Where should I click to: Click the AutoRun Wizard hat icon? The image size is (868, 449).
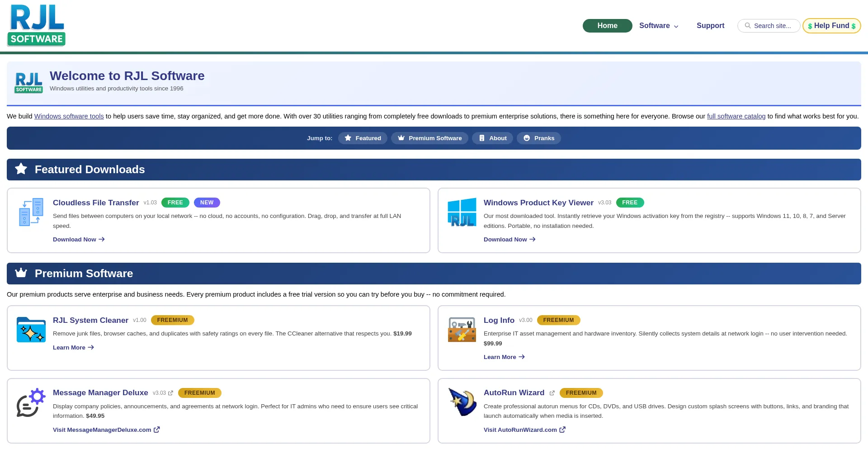[462, 402]
